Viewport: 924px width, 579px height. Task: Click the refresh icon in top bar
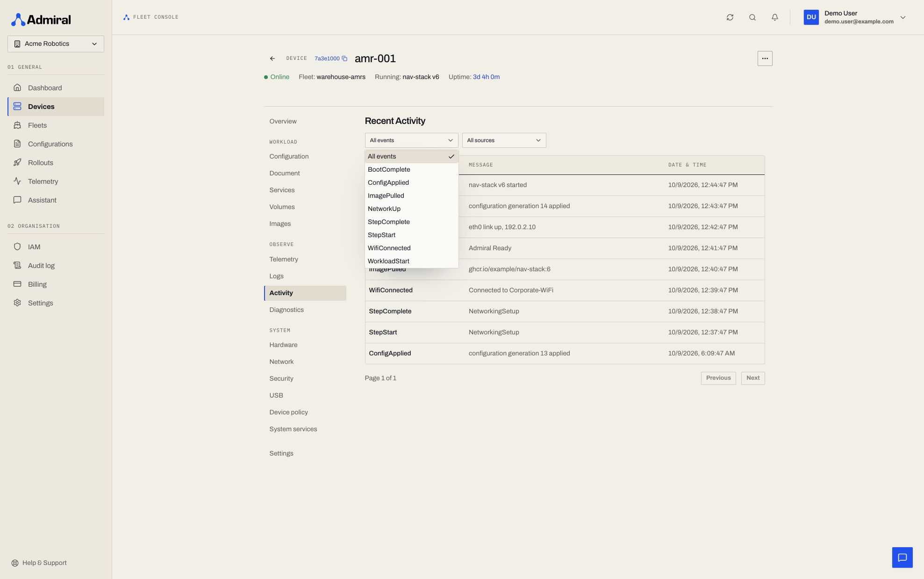(730, 17)
